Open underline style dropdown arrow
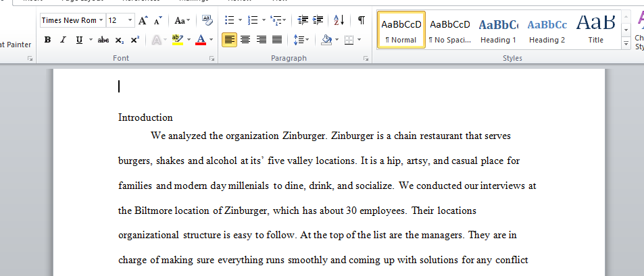Screen dimensions: 644x276 [x=91, y=40]
